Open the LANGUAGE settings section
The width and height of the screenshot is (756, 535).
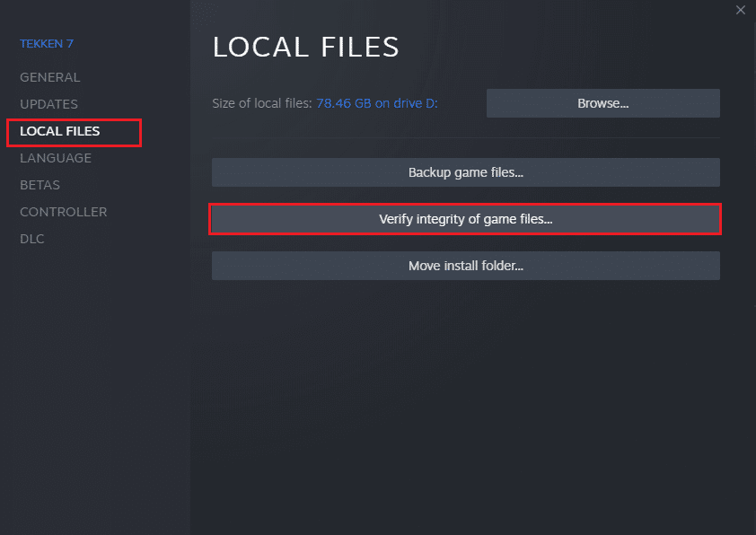pyautogui.click(x=55, y=158)
